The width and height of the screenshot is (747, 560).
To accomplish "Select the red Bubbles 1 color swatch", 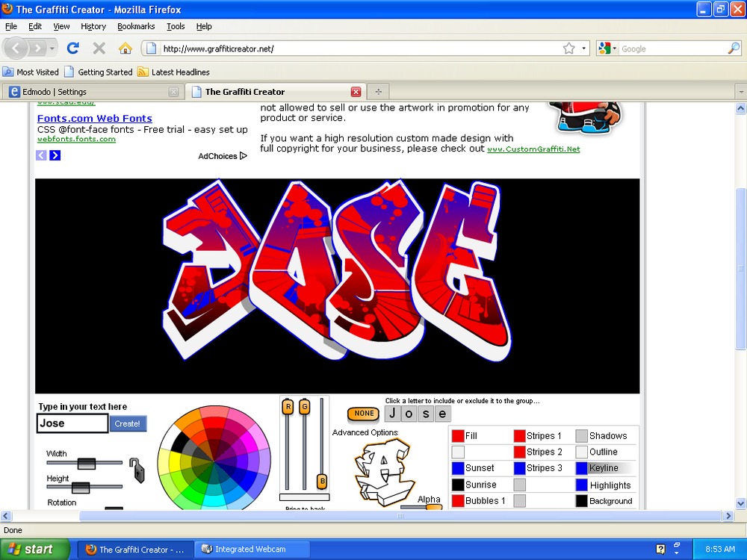I will 458,501.
